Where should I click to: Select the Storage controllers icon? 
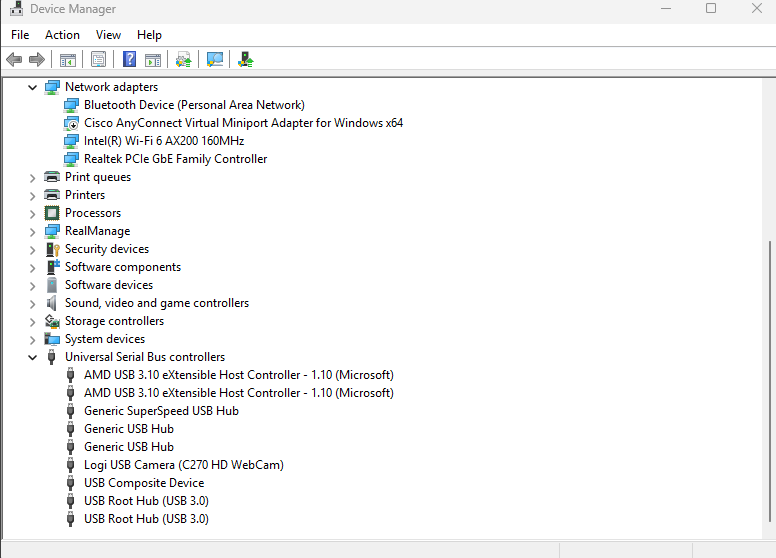pos(52,321)
